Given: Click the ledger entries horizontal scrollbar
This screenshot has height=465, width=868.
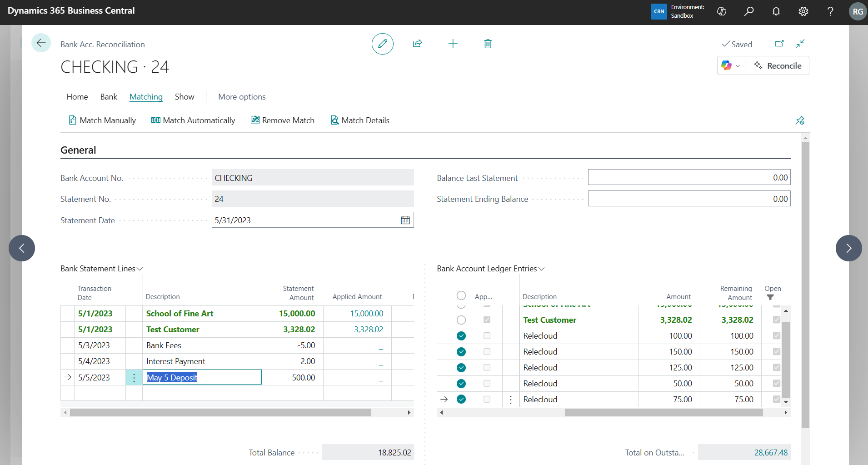Looking at the screenshot, I should click(x=663, y=412).
